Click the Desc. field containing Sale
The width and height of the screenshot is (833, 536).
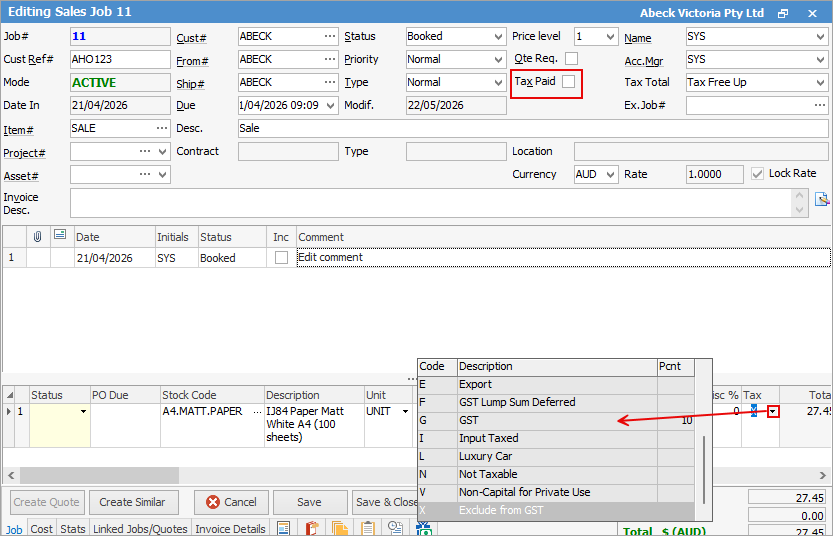click(x=533, y=128)
